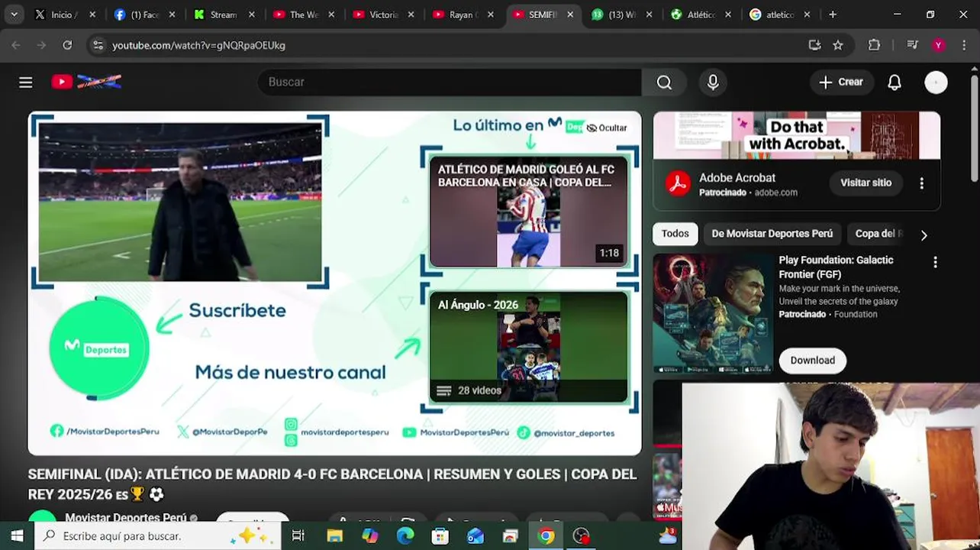Close the SEMIFINAL YouTube tab
This screenshot has width=980, height=550.
pos(569,15)
